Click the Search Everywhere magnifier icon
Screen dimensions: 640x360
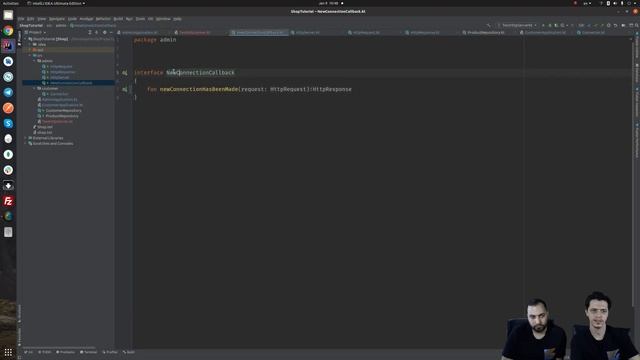pos(636,25)
